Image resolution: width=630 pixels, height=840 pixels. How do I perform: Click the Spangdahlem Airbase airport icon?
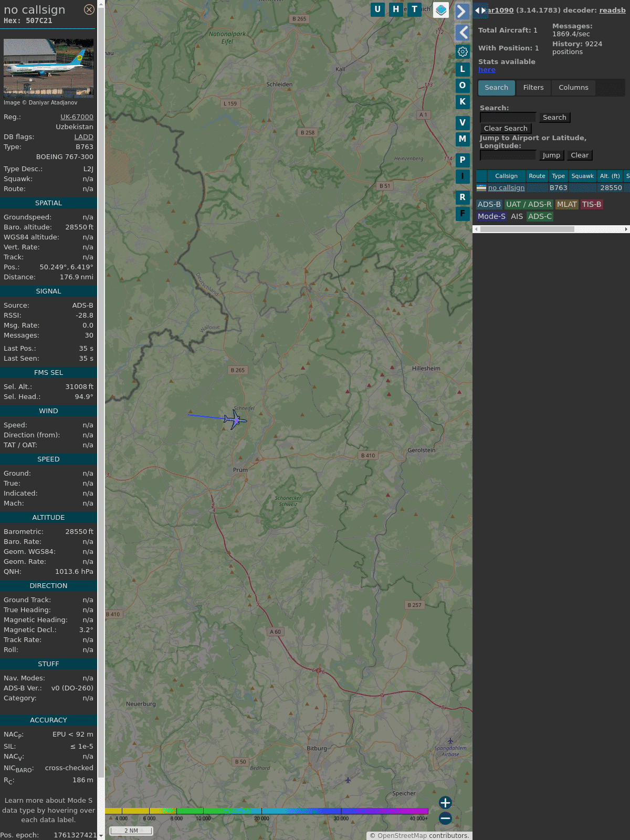point(450,741)
